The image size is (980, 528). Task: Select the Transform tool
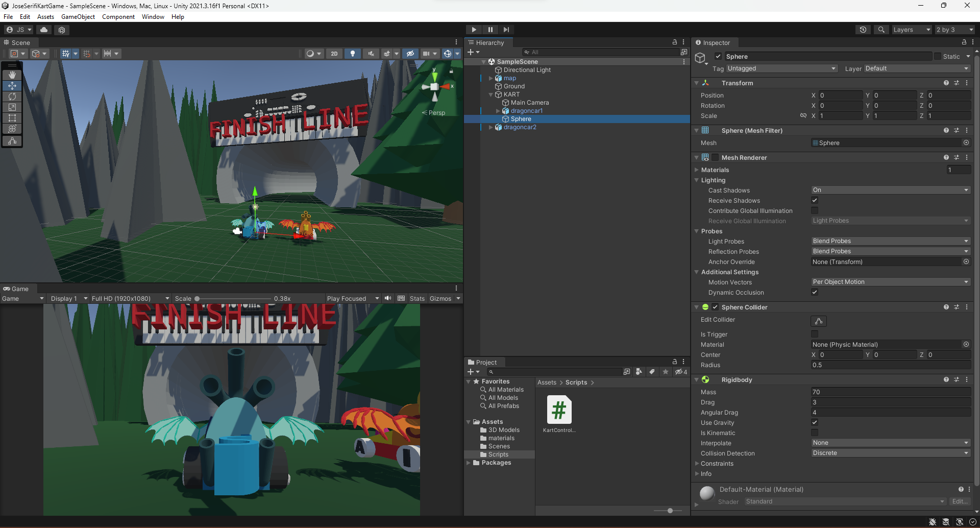[x=12, y=129]
